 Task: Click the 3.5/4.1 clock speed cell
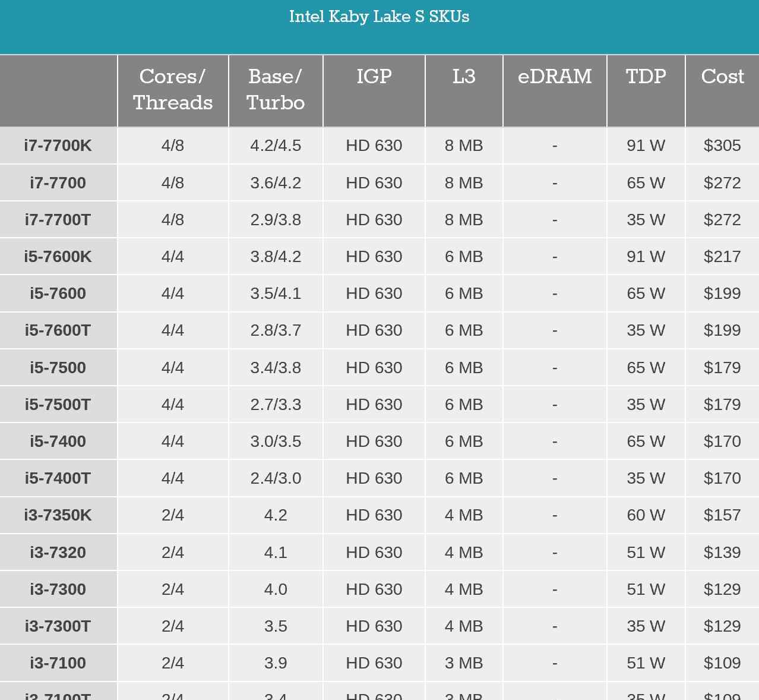point(276,294)
